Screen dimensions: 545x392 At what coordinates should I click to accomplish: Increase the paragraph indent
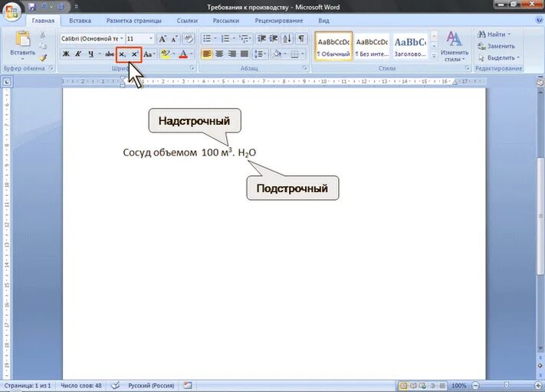(x=274, y=38)
